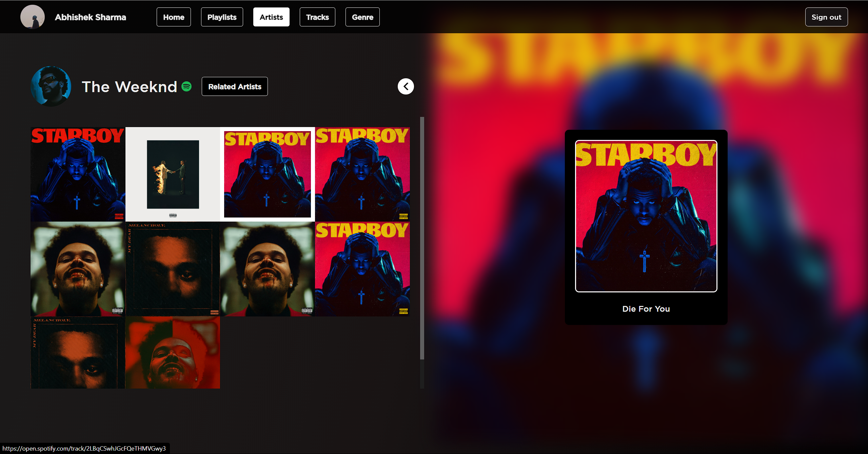Choose the Starboy cover in the second row
This screenshot has width=868, height=454.
point(362,269)
